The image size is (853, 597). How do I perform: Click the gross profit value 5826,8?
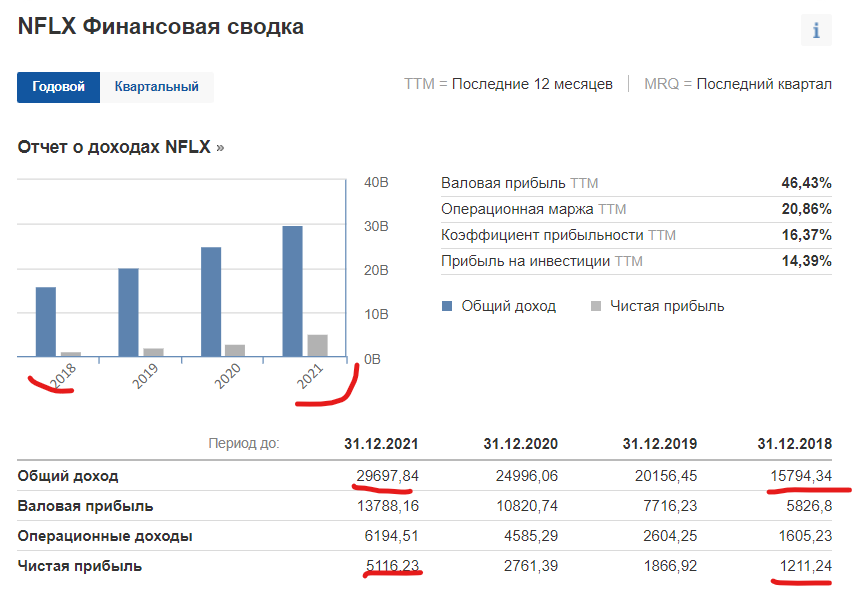809,506
